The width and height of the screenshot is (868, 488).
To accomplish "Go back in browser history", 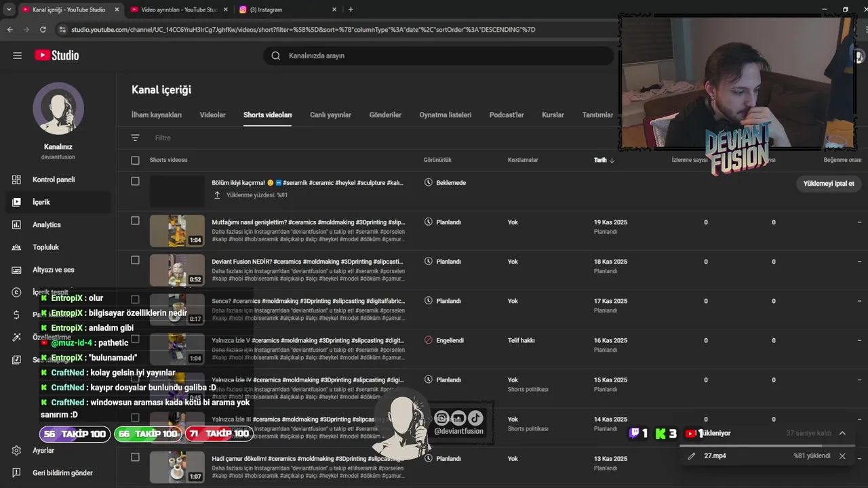I will (x=10, y=30).
